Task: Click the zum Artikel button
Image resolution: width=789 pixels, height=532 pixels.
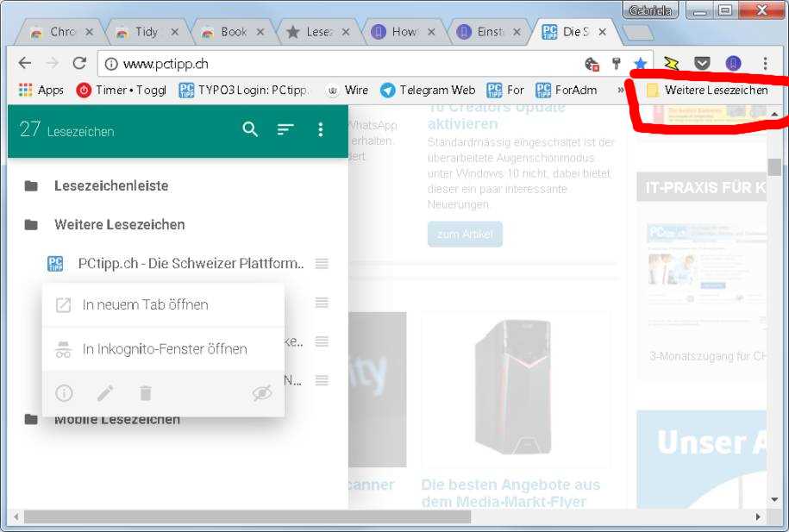Action: click(x=465, y=234)
